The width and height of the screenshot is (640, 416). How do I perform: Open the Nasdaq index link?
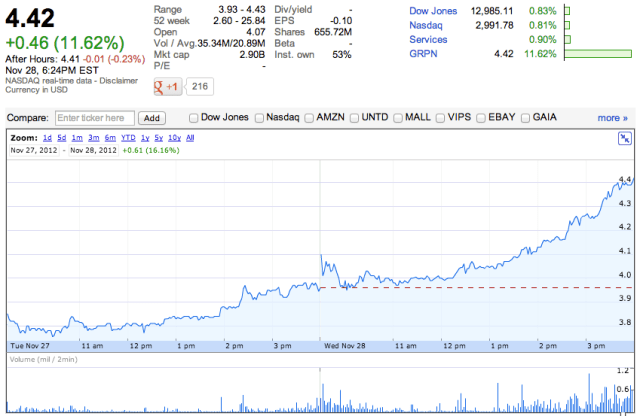[x=426, y=25]
